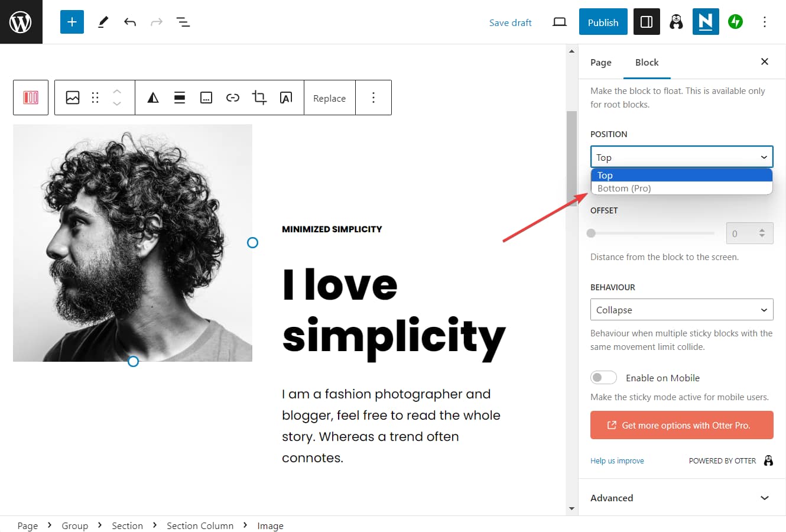Click the undo arrow icon
This screenshot has height=532, width=786.
[130, 22]
